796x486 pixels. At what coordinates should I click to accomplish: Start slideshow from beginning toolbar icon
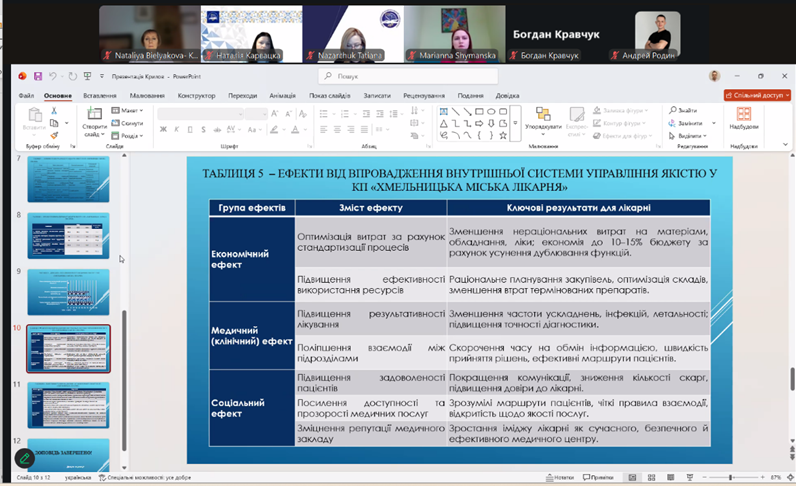[x=87, y=76]
